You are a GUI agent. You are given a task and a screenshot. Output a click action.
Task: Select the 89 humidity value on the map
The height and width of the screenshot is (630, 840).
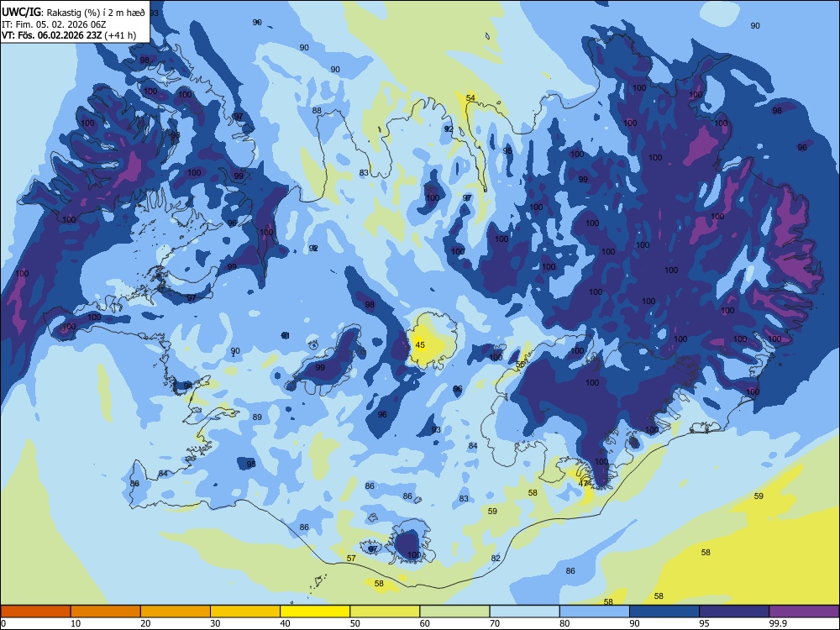point(257,417)
